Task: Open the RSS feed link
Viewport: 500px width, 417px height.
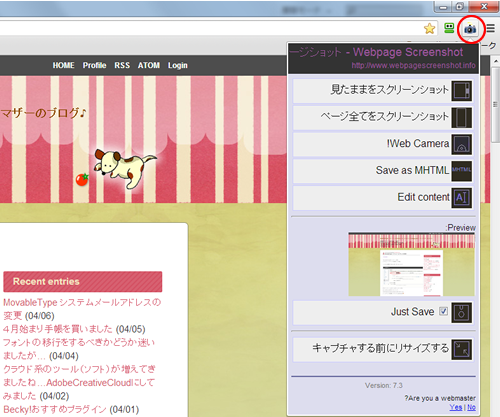Action: point(122,65)
